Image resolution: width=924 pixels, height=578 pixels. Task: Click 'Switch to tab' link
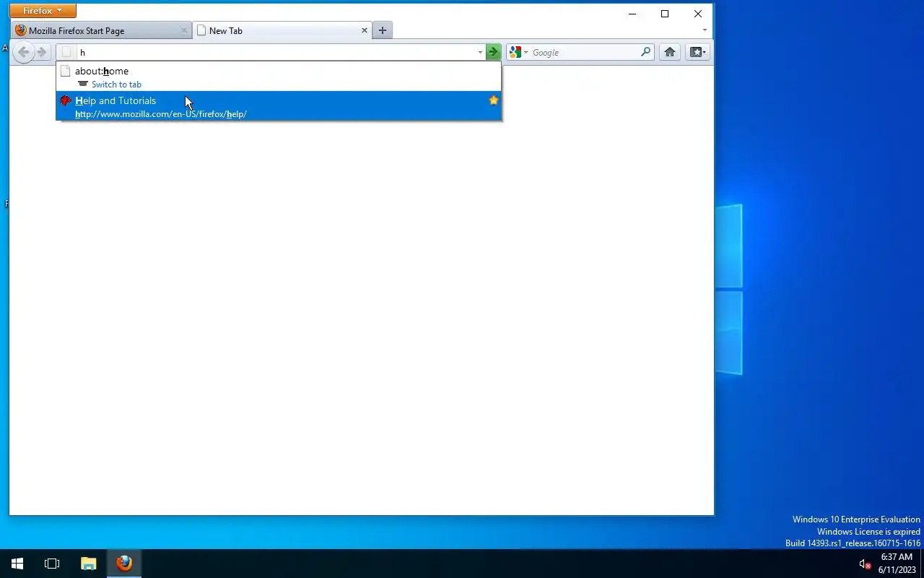pos(116,85)
